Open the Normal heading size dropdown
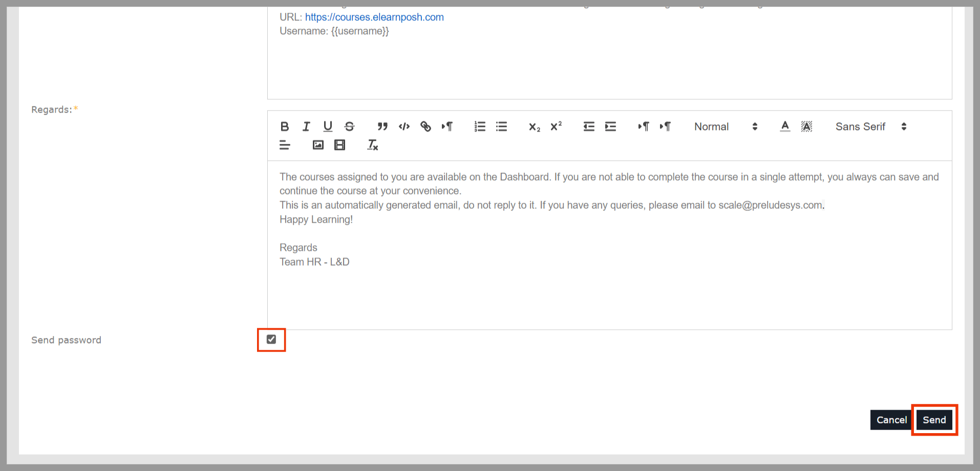 click(x=725, y=126)
